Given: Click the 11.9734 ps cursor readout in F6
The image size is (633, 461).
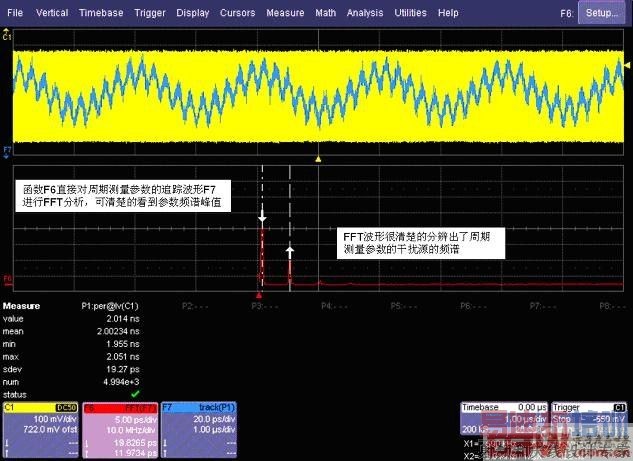Looking at the screenshot, I should (135, 453).
